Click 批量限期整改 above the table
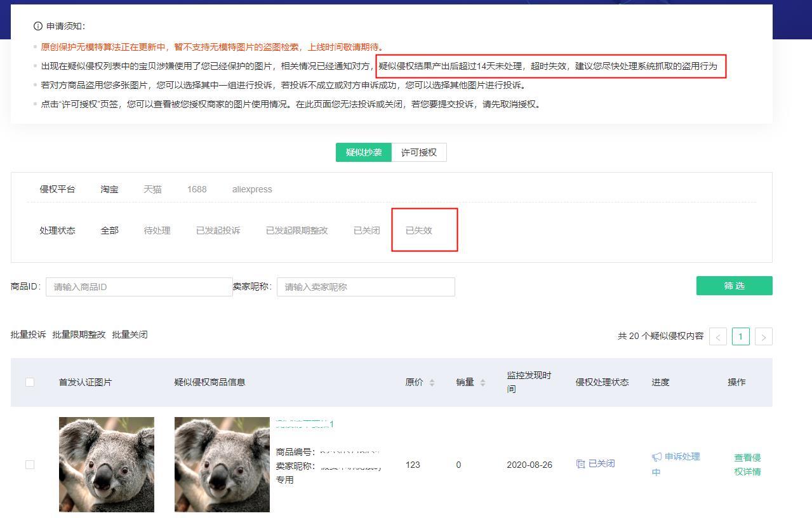The height and width of the screenshot is (518, 812). (x=79, y=335)
